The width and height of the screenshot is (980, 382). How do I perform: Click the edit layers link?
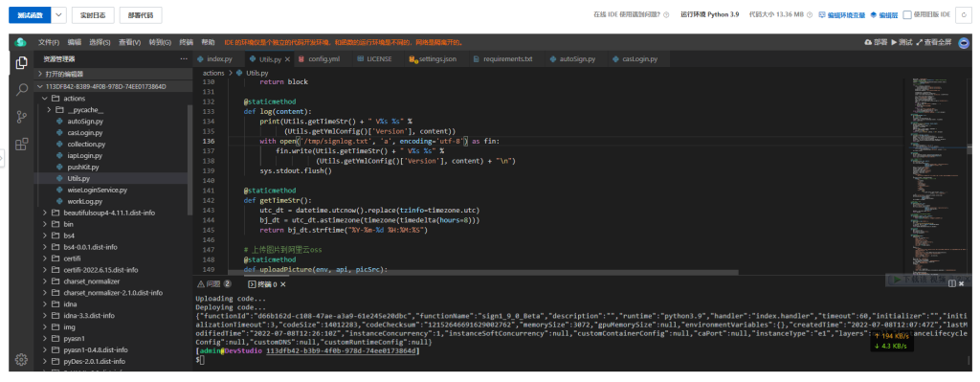click(x=884, y=15)
